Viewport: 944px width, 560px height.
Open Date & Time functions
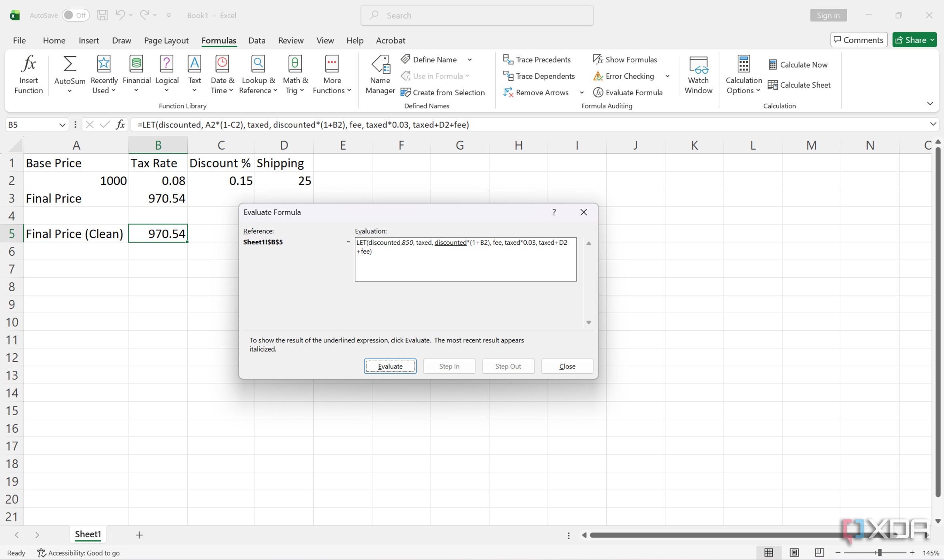[222, 74]
